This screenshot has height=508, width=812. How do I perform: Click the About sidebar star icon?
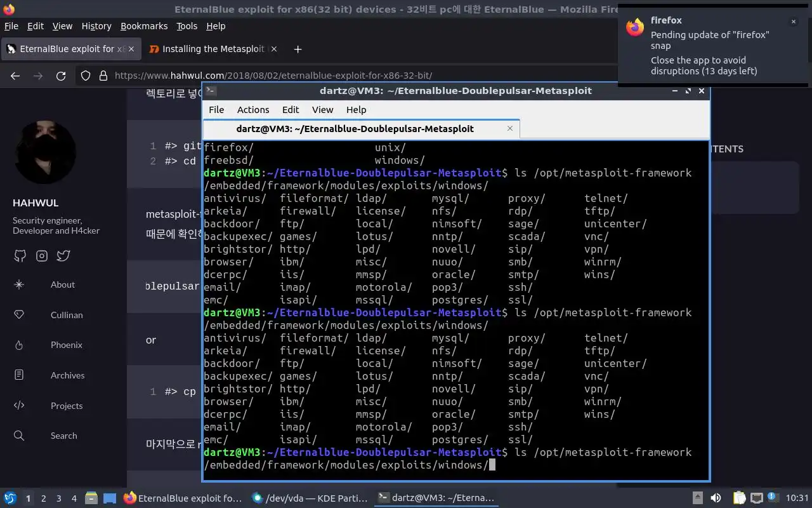point(19,284)
